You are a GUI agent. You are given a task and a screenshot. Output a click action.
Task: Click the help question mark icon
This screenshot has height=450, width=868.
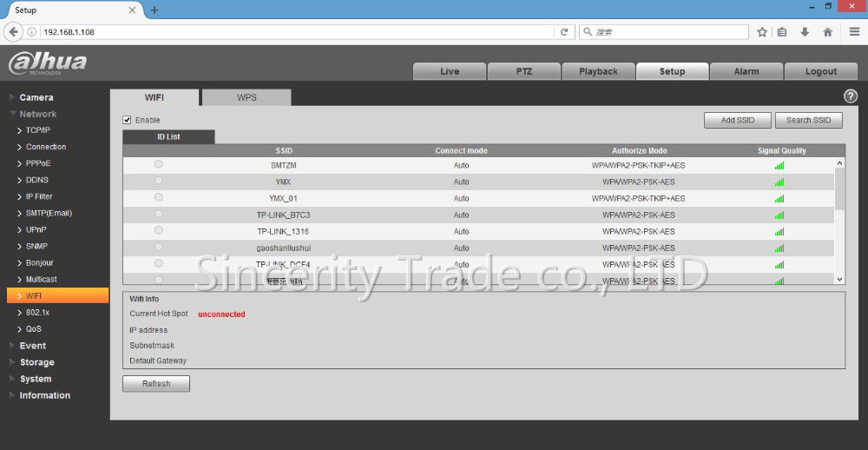851,96
